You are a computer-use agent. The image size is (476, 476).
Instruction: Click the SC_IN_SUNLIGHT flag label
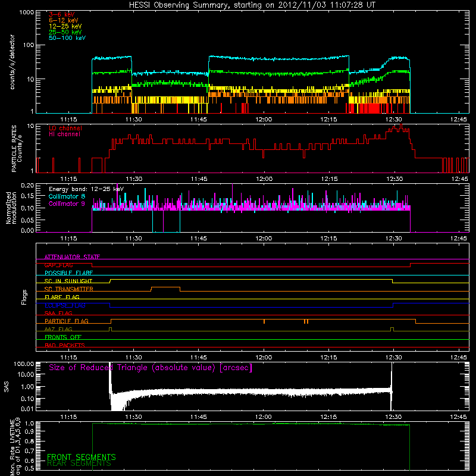(68, 281)
